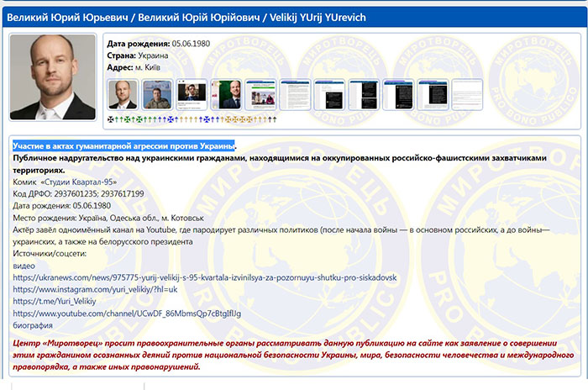
Task: Open the t.me Telegram link
Action: pos(49,301)
